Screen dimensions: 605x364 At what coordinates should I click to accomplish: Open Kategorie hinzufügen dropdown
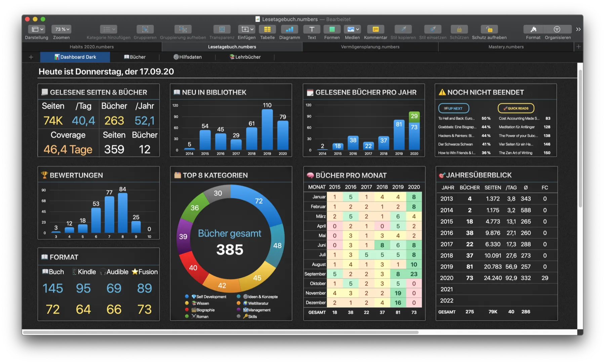[108, 30]
